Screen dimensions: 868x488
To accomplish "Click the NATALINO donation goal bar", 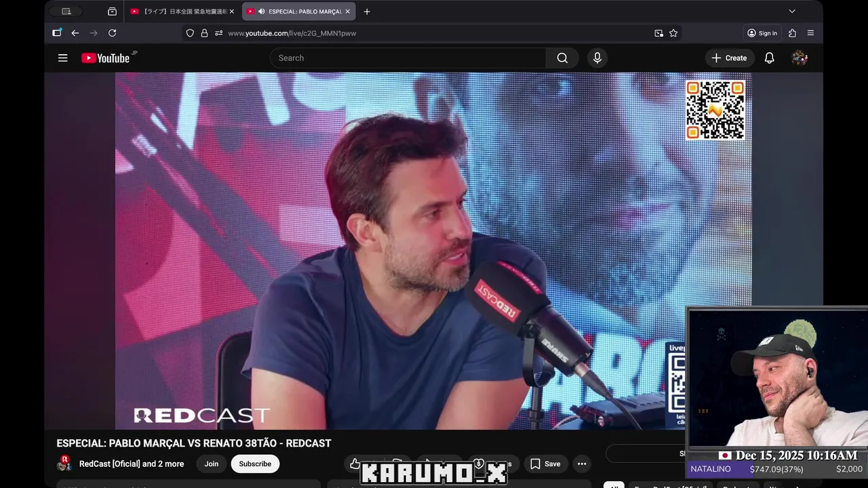I will pos(777,469).
